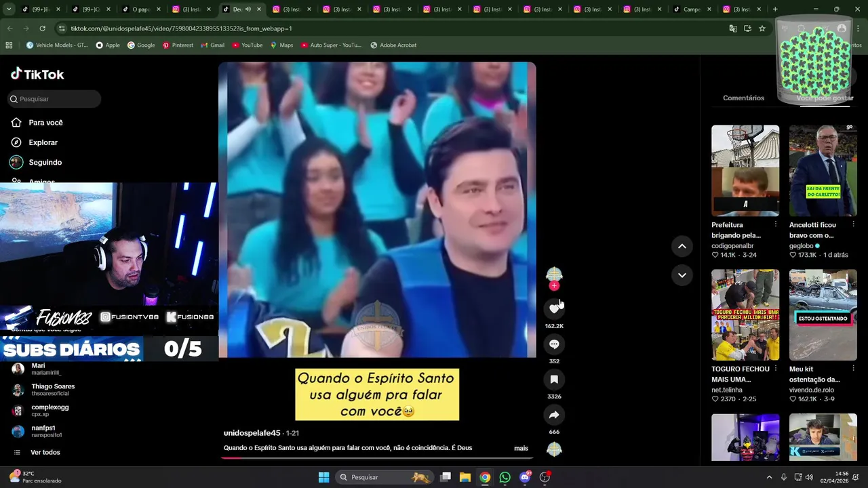Switch to O pape browser tab
The image size is (868, 488).
(141, 9)
